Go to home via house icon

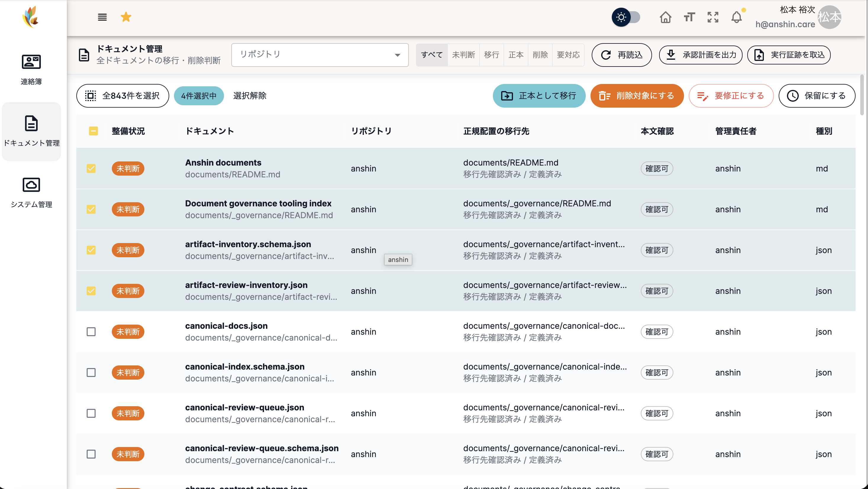tap(665, 17)
